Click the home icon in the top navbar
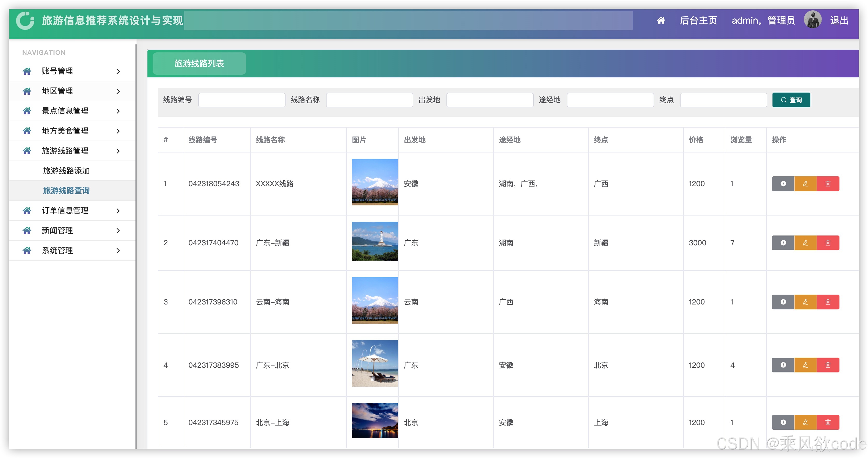Screen dimensions: 868x458 pyautogui.click(x=661, y=20)
